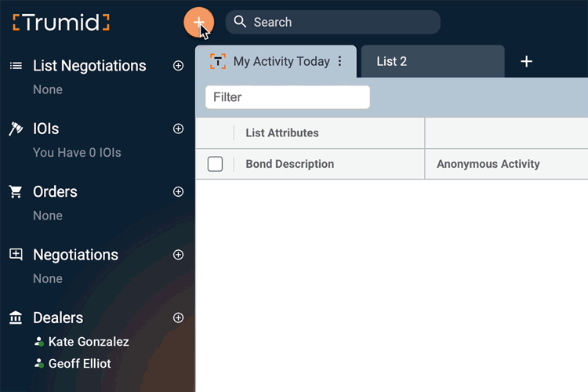This screenshot has width=588, height=392.
Task: Add a new List Negotiation
Action: pyautogui.click(x=178, y=66)
